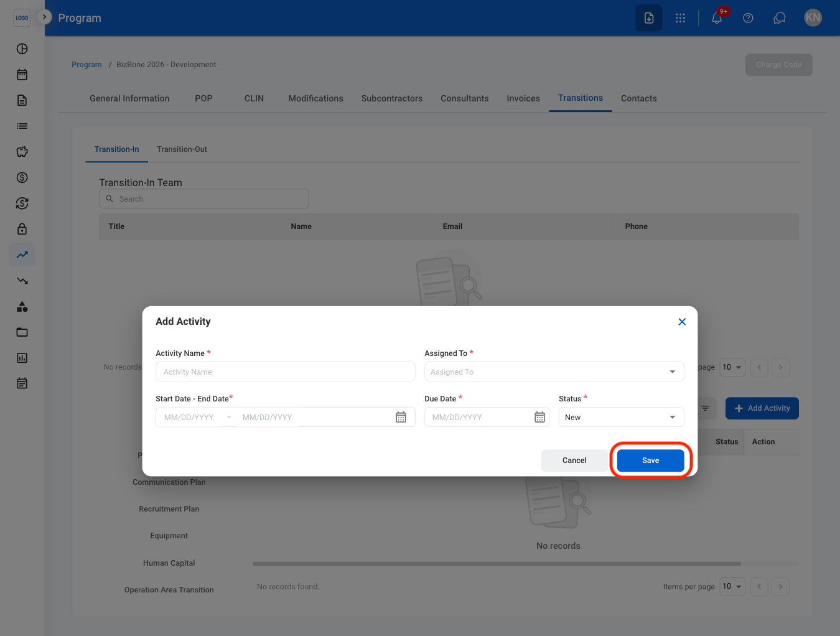Switch to the Invoices tab
Image resolution: width=840 pixels, height=636 pixels.
(523, 98)
